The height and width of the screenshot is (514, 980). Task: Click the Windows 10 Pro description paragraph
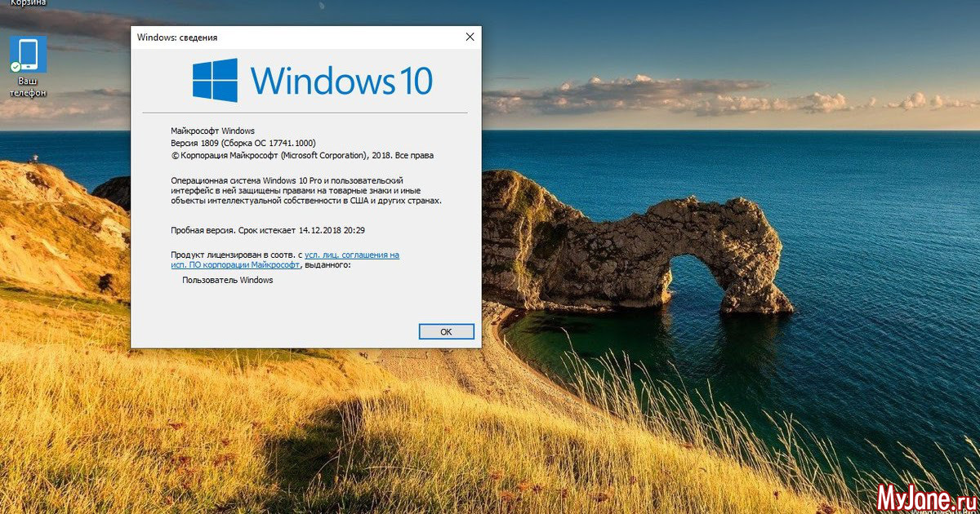point(305,190)
